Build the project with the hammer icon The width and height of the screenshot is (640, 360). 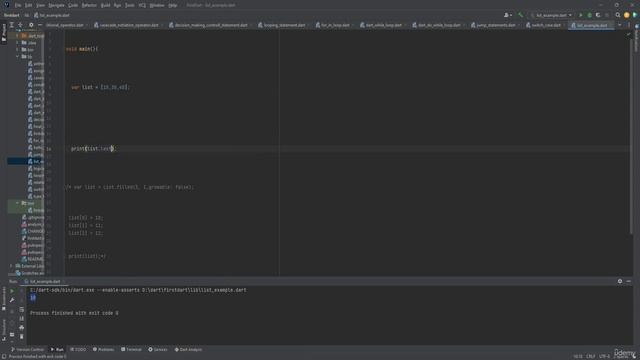(520, 15)
